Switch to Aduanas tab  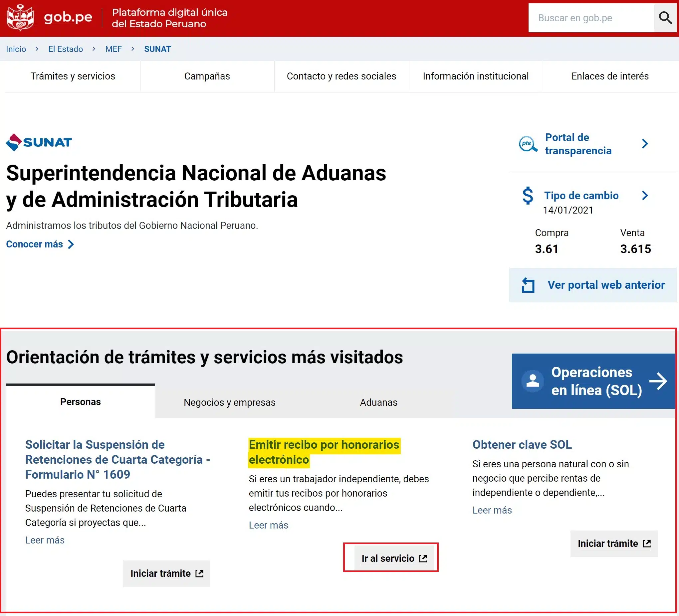click(x=378, y=402)
